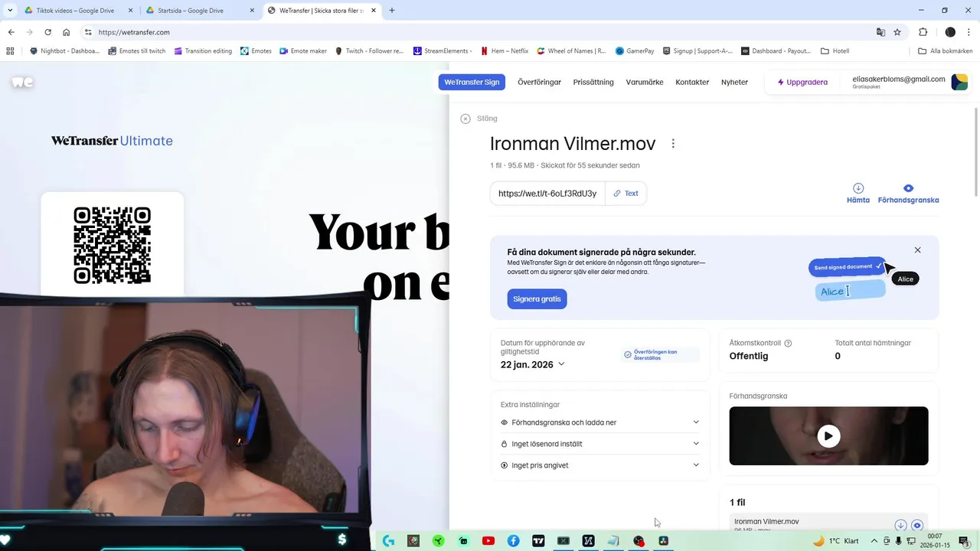Expand Förhandsgranska och ladda ner setting
Viewport: 980px width, 551px height.
click(x=599, y=422)
